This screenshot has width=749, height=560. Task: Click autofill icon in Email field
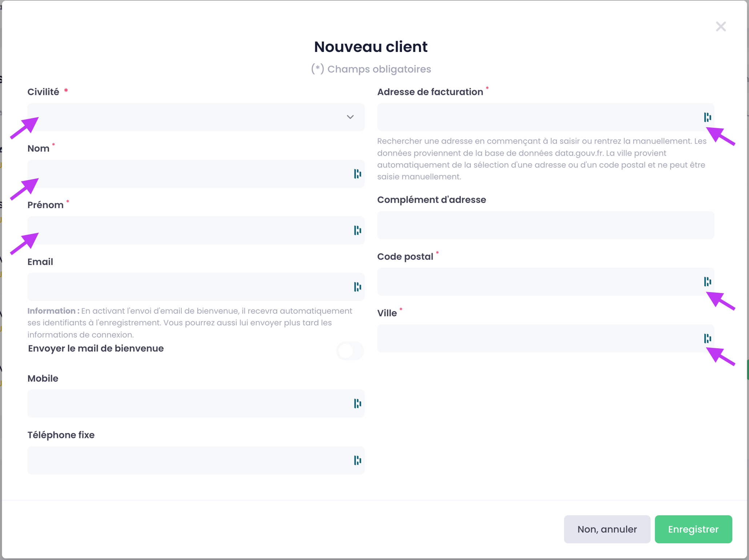pos(357,287)
